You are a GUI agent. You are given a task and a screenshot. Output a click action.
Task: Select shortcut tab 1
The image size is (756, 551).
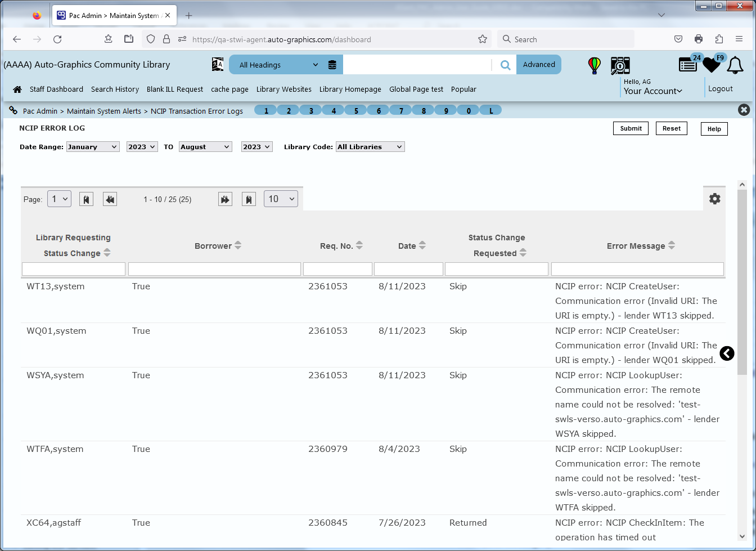266,110
